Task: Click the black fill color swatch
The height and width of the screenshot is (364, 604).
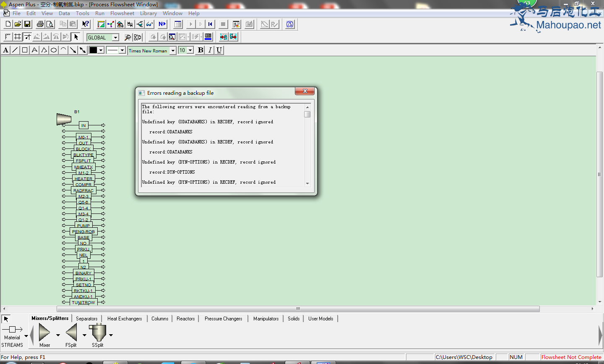Action: point(93,50)
